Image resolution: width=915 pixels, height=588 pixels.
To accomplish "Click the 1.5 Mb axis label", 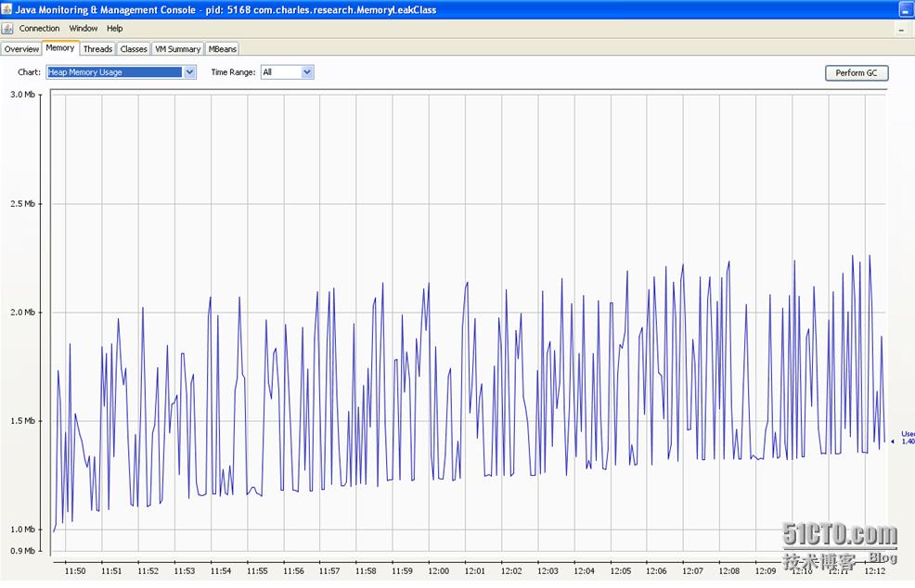I will [23, 420].
